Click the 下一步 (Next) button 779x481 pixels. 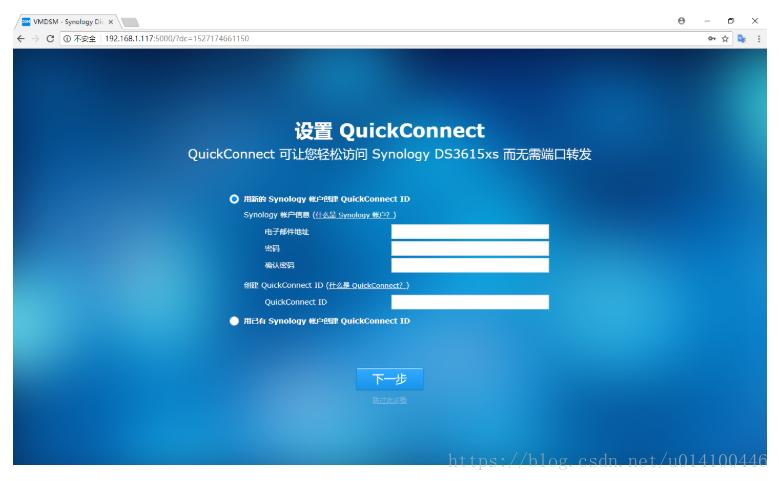[x=390, y=379]
